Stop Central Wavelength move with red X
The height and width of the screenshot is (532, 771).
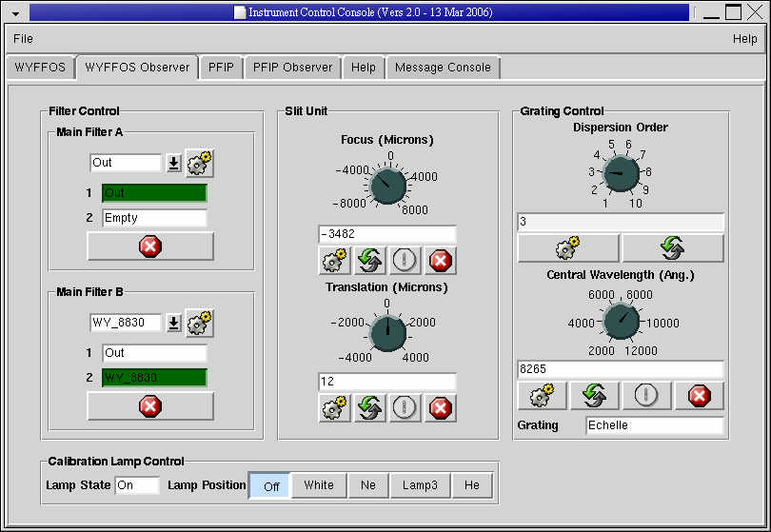point(700,395)
